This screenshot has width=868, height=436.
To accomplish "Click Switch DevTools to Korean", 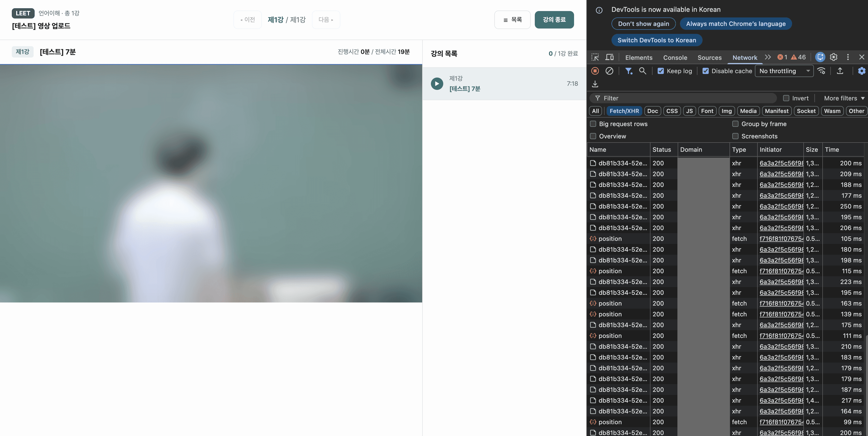I will pos(656,40).
